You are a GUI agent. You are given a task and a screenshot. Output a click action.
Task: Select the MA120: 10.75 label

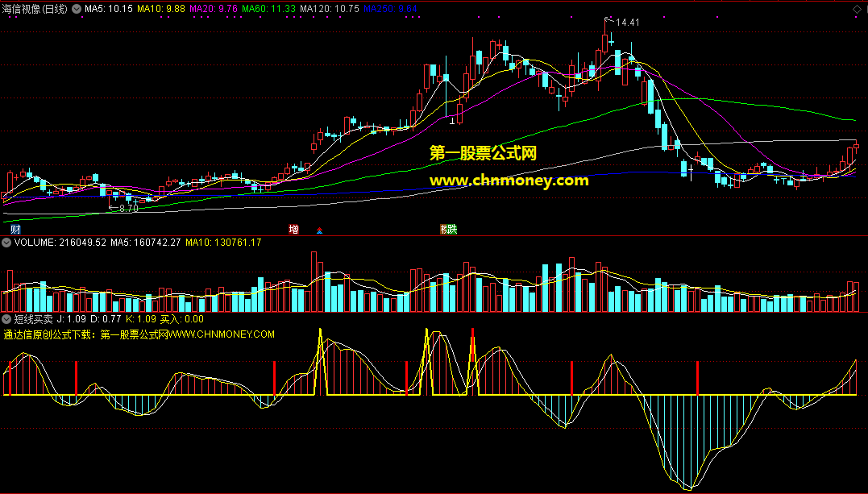330,9
